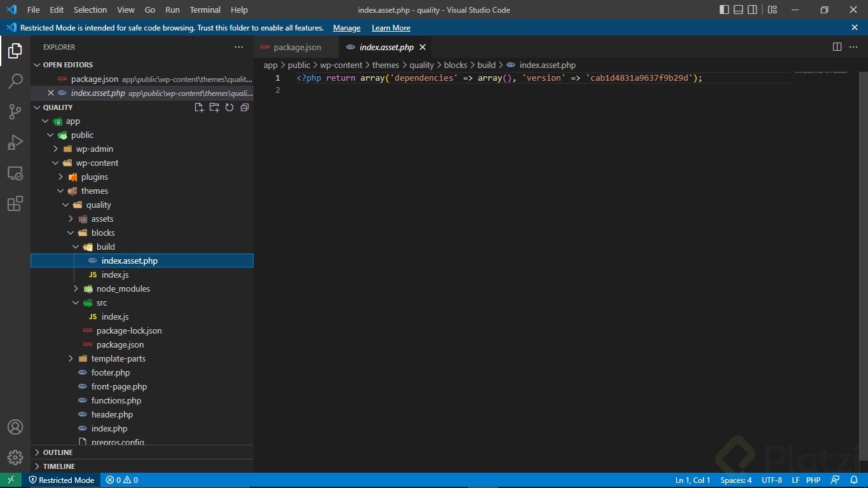The height and width of the screenshot is (488, 868).
Task: Expand the node_modules folder
Action: click(123, 288)
